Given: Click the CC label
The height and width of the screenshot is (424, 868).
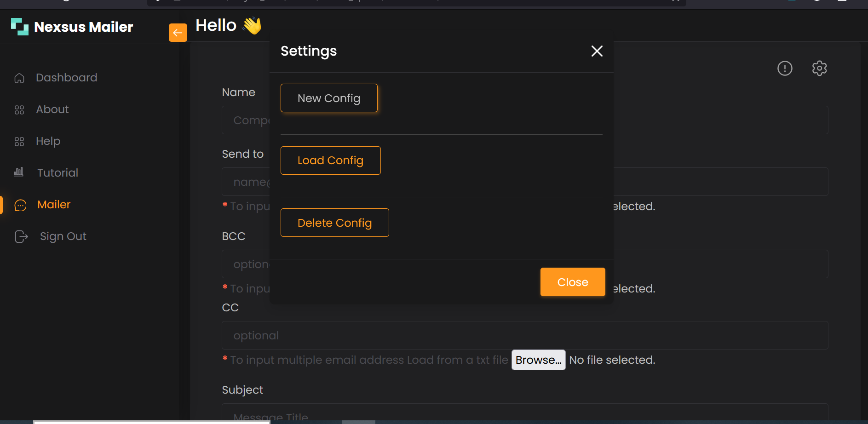Looking at the screenshot, I should click(x=230, y=308).
